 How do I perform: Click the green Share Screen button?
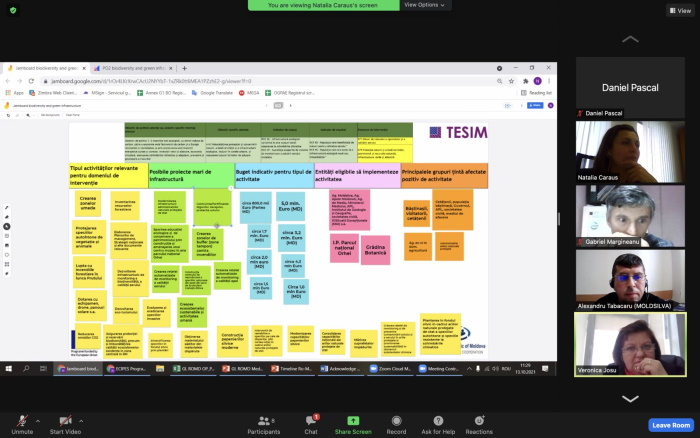(x=353, y=425)
